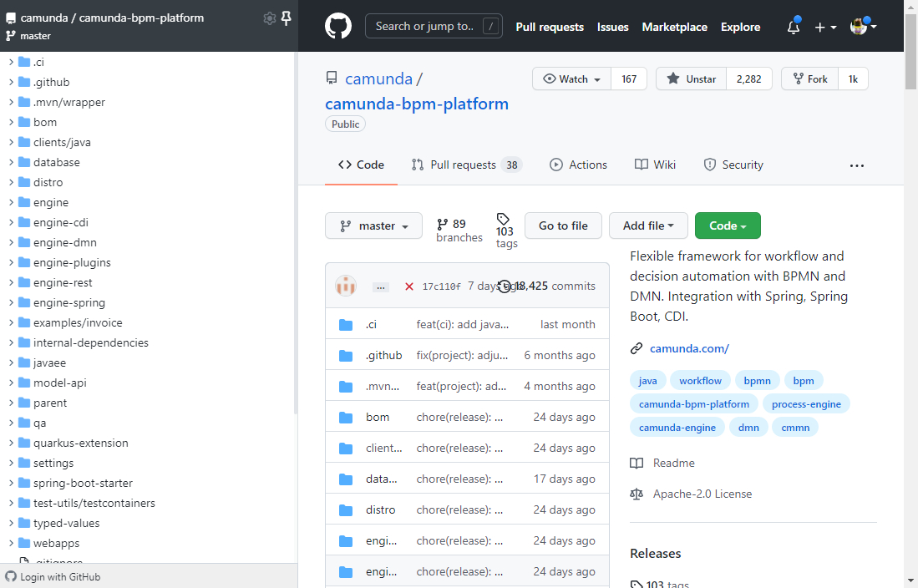The width and height of the screenshot is (918, 588).
Task: Open the Releases heading link
Action: [655, 554]
